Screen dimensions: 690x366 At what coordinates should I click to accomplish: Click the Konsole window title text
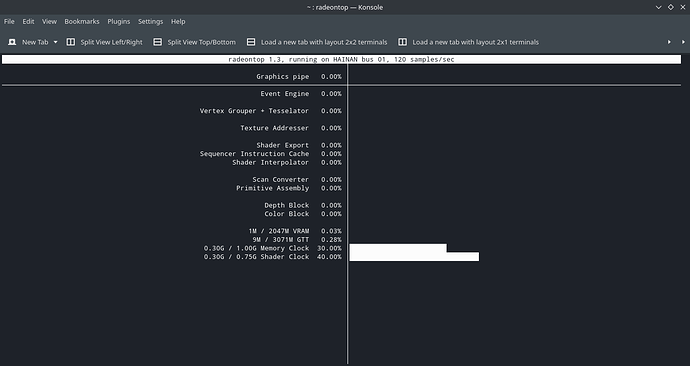coord(345,7)
